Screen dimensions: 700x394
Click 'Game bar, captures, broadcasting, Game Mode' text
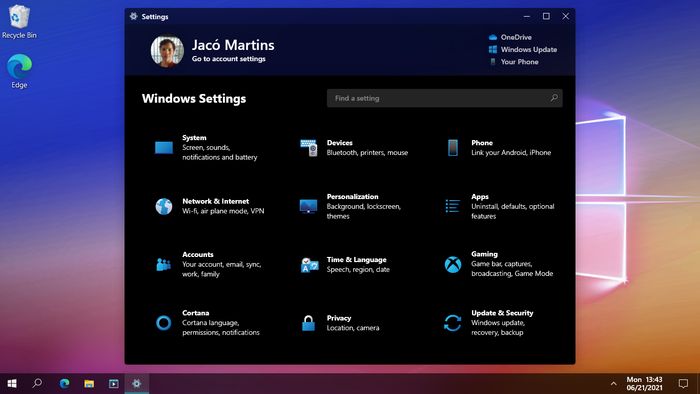pos(512,269)
